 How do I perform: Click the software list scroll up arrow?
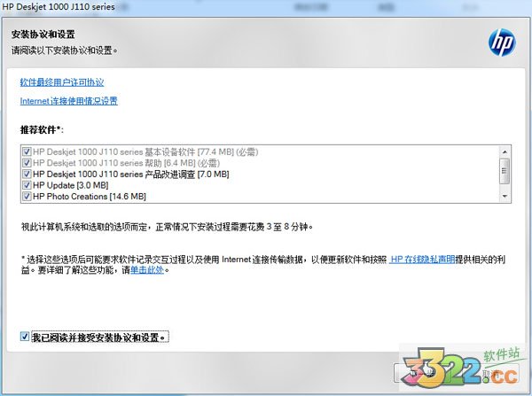[505, 151]
